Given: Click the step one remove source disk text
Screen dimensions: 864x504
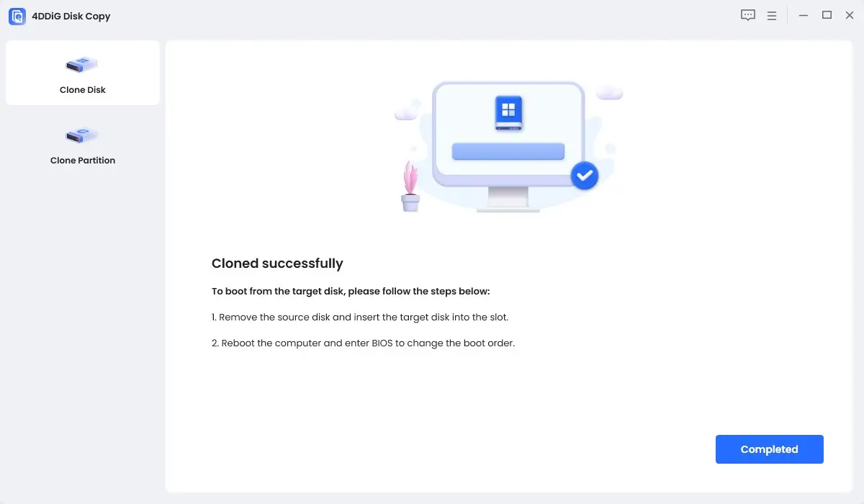Looking at the screenshot, I should click(360, 317).
